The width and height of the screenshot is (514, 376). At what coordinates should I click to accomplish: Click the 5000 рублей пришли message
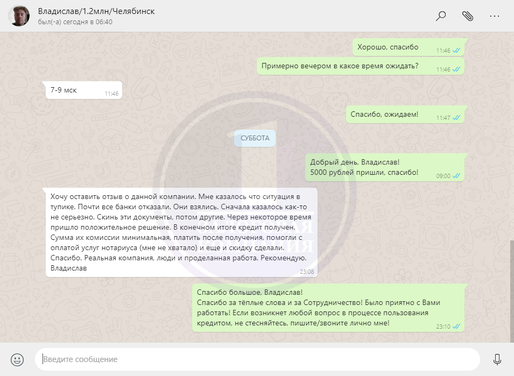coord(385,167)
